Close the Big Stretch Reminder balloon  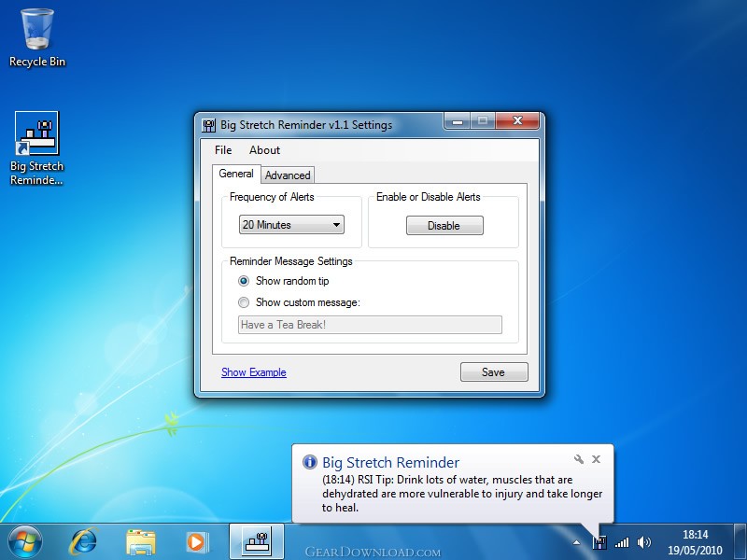[x=596, y=459]
